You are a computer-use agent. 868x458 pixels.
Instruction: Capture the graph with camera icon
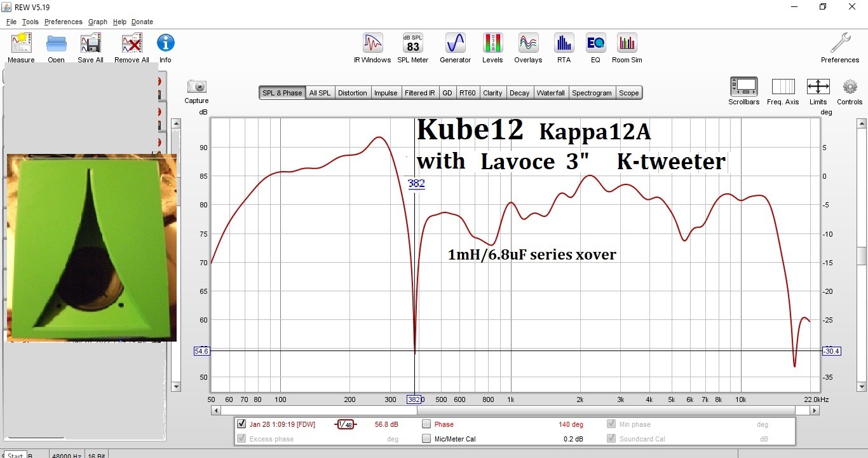coord(196,87)
